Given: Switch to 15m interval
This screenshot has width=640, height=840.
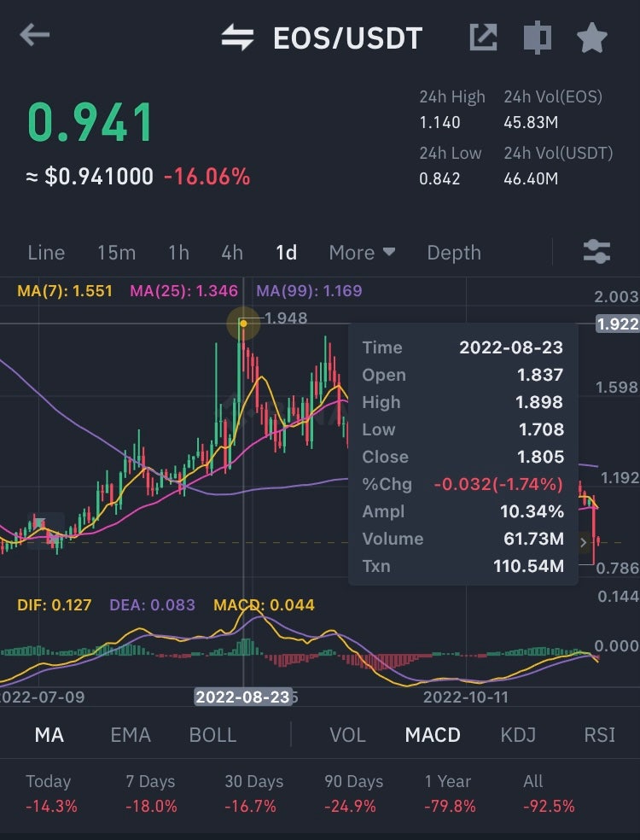Looking at the screenshot, I should (x=116, y=253).
